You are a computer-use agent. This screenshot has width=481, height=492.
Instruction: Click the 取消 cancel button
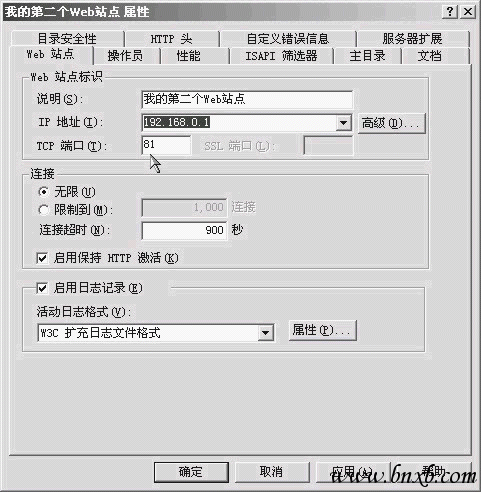[x=272, y=472]
